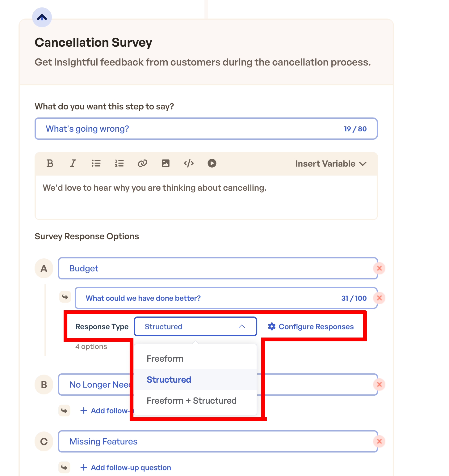Apply bold formatting in the message editor
Viewport: 449px width, 476px height.
(50, 163)
